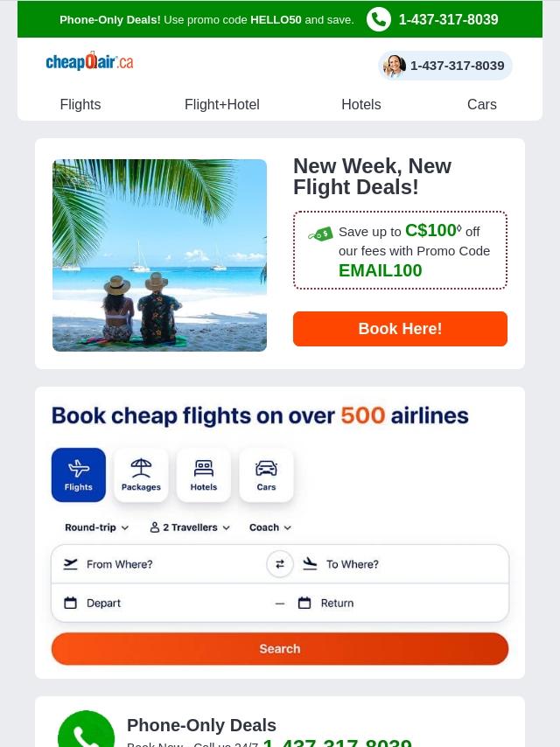The image size is (560, 747).
Task: Click the agent avatar beside phone number
Action: click(395, 66)
